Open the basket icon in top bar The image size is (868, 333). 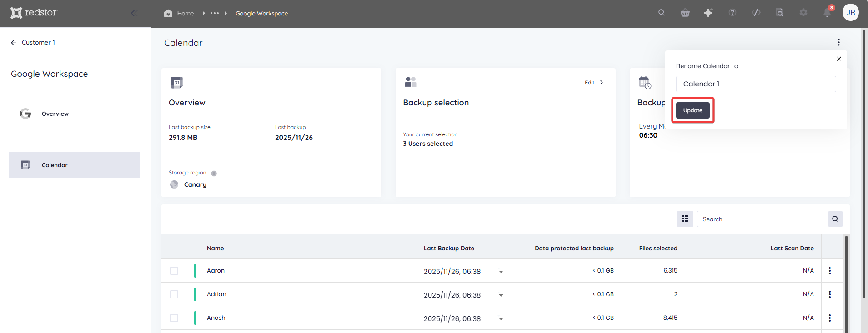click(685, 13)
